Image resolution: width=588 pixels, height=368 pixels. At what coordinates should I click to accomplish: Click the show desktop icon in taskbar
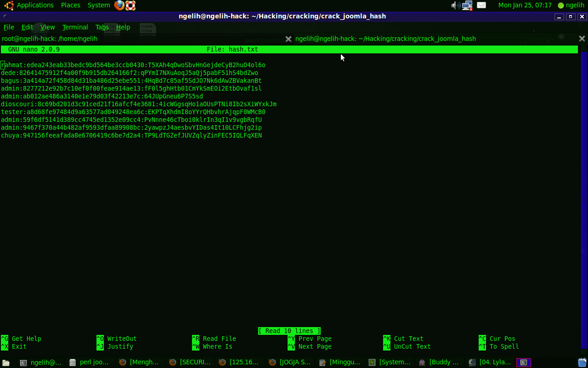[x=6, y=362]
